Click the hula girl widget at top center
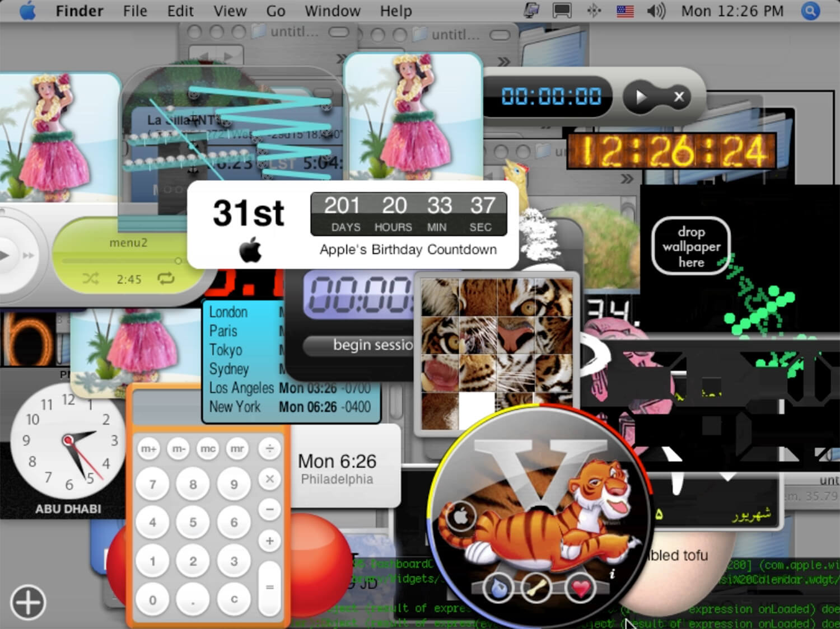This screenshot has height=629, width=840. 413,116
